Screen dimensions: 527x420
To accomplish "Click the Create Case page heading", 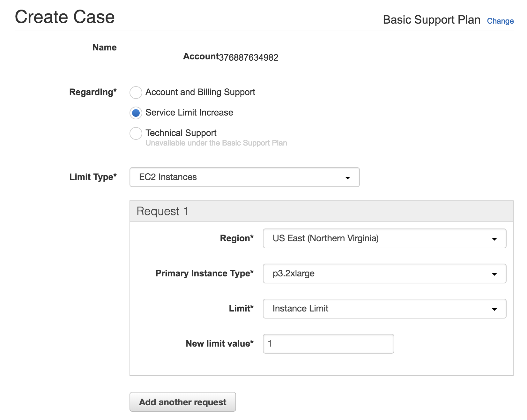I will (x=65, y=17).
